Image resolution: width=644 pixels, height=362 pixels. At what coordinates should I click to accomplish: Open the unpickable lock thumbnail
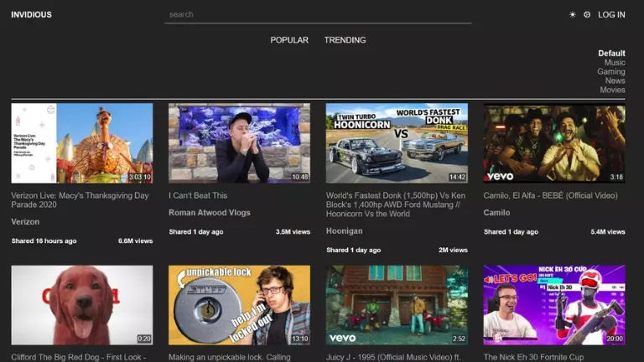coord(240,305)
